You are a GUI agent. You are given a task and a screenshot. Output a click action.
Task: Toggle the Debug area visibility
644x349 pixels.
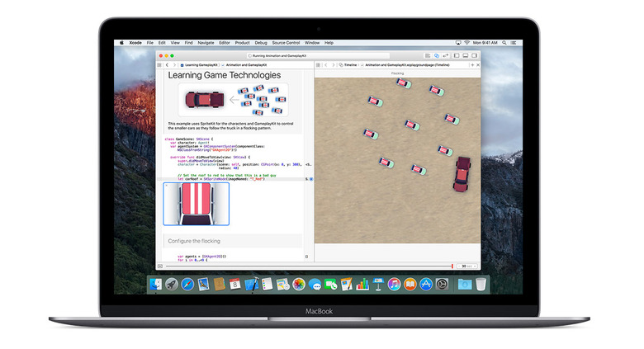[x=465, y=55]
